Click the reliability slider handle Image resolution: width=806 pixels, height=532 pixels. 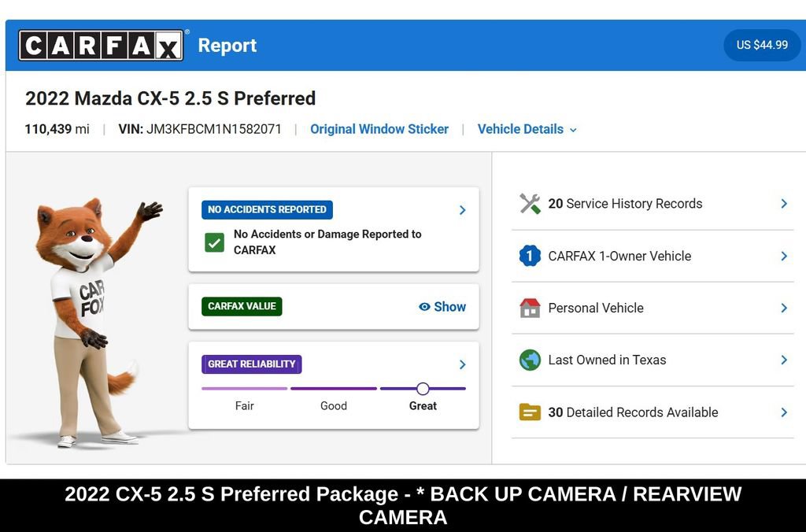coord(423,389)
